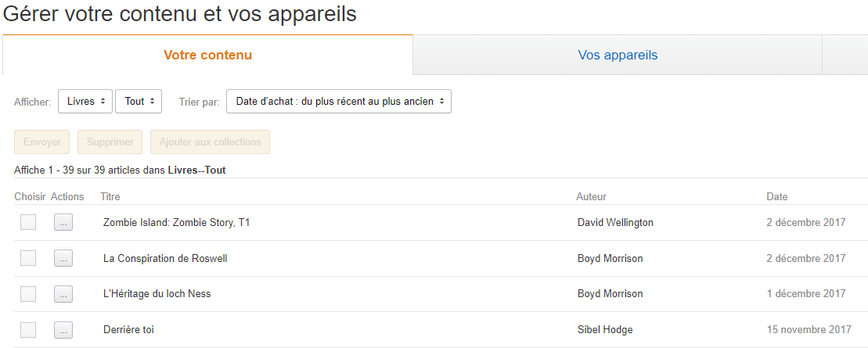
Task: Click the Date column header
Action: (776, 196)
